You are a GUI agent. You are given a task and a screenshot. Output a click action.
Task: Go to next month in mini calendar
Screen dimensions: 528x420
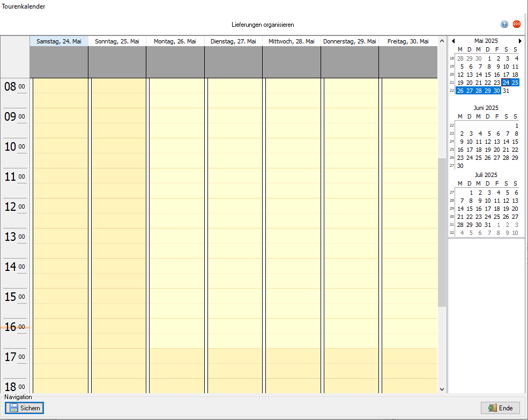[x=520, y=41]
